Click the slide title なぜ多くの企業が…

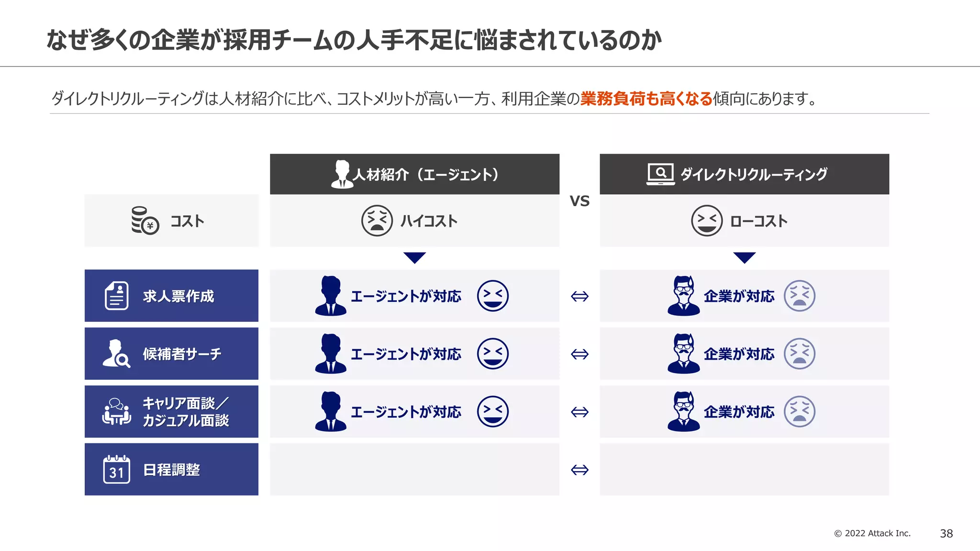click(354, 40)
